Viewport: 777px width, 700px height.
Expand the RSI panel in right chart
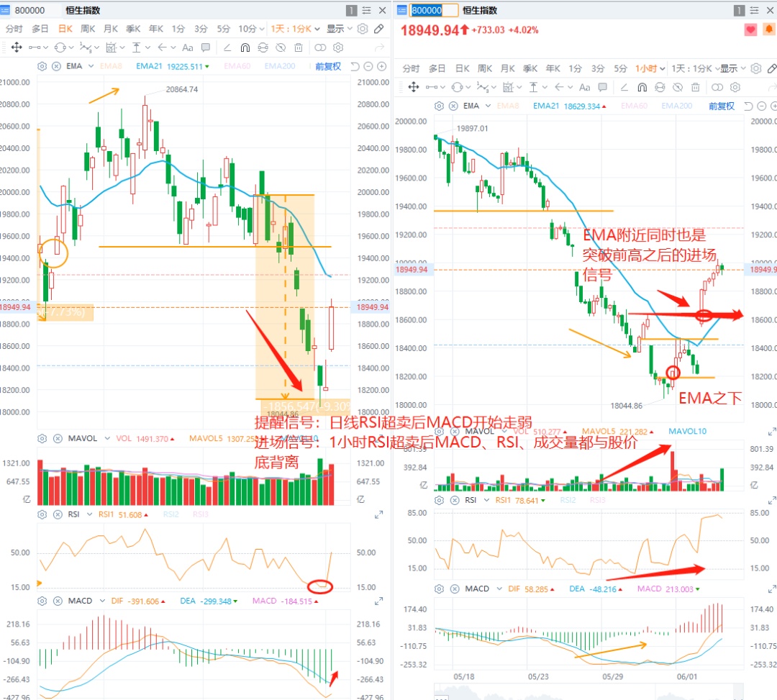pyautogui.click(x=772, y=501)
